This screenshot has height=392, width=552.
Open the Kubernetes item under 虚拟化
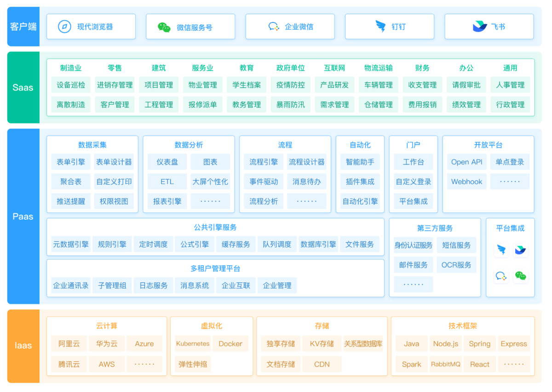pyautogui.click(x=193, y=344)
